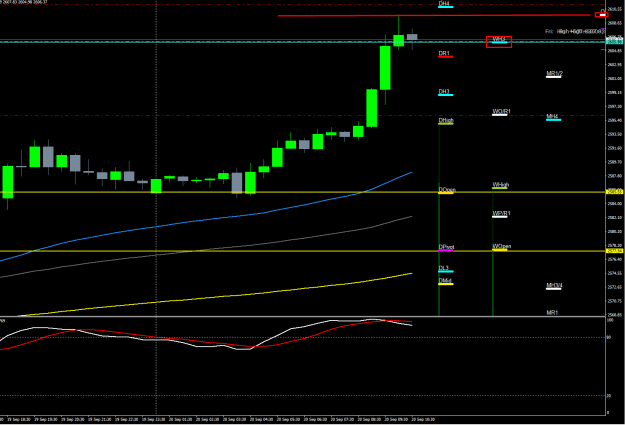Select the DH4 pivot level label
This screenshot has width=625, height=425.
click(x=444, y=4)
